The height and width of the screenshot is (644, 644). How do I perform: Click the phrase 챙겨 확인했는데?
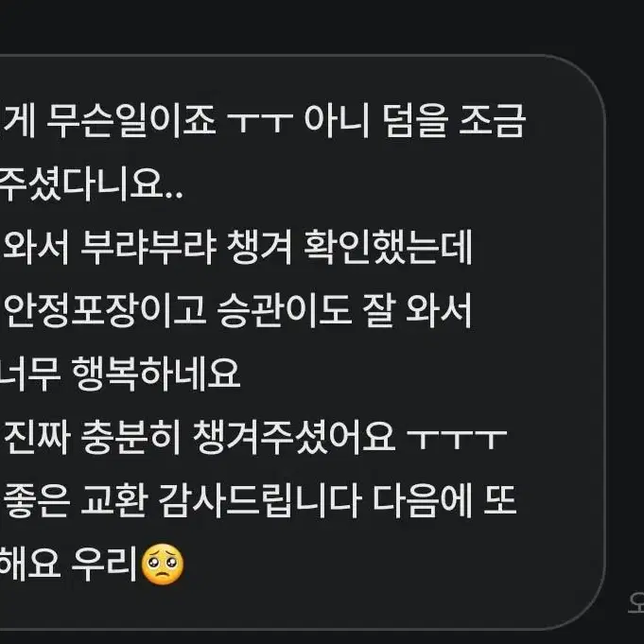pyautogui.click(x=350, y=247)
